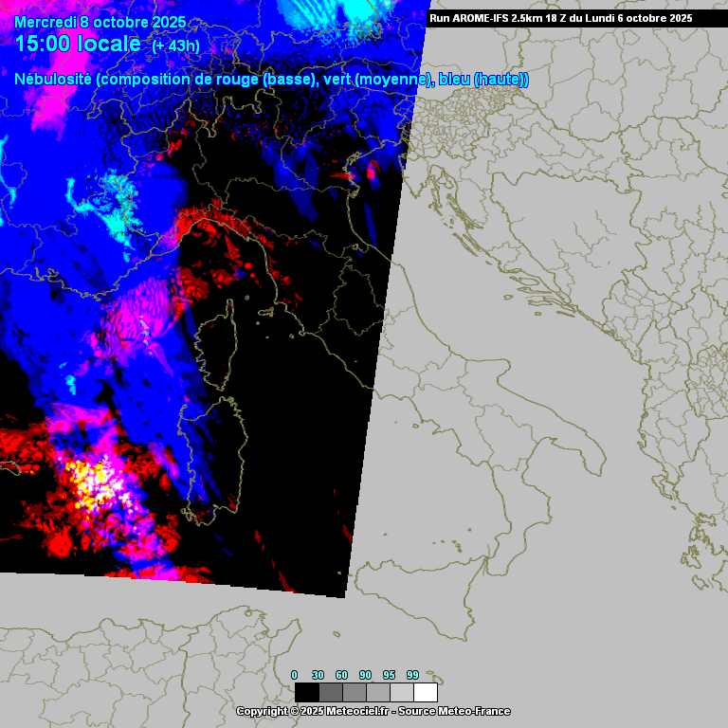Click the gray 90 legend swatch
The width and height of the screenshot is (728, 728).
pos(378,692)
